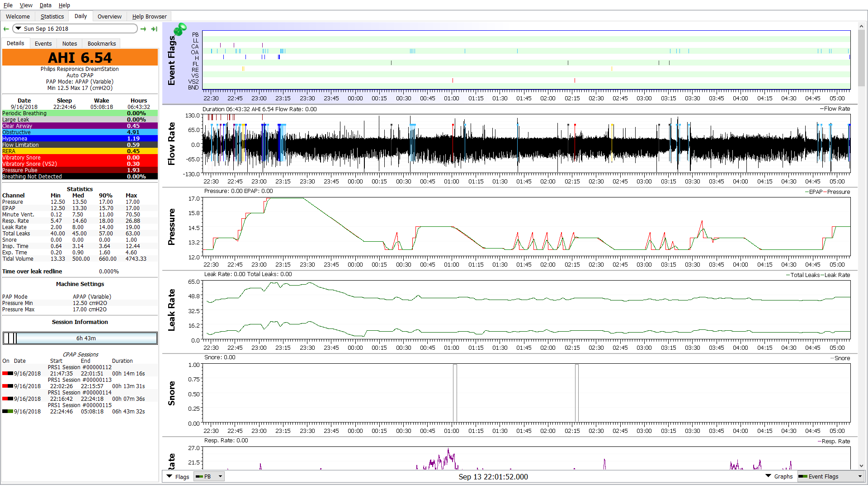This screenshot has height=488, width=868.
Task: Click the Obstructive event row
Action: (80, 132)
